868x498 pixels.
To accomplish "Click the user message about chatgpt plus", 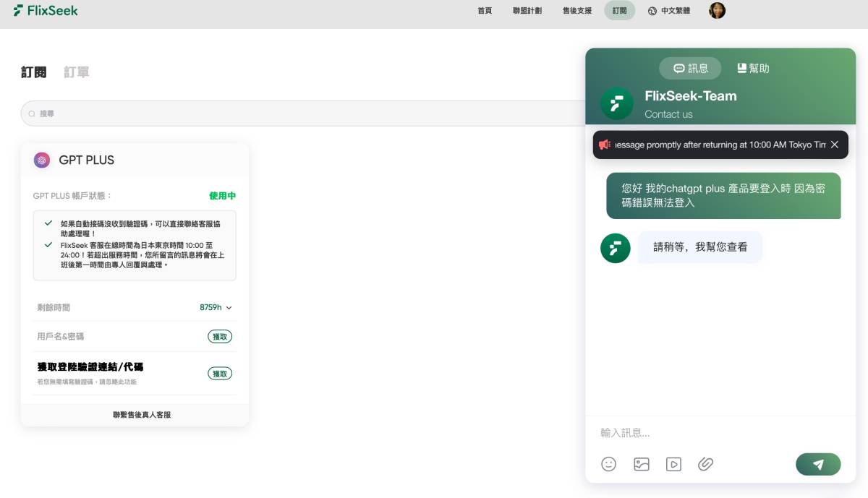I will pos(723,196).
